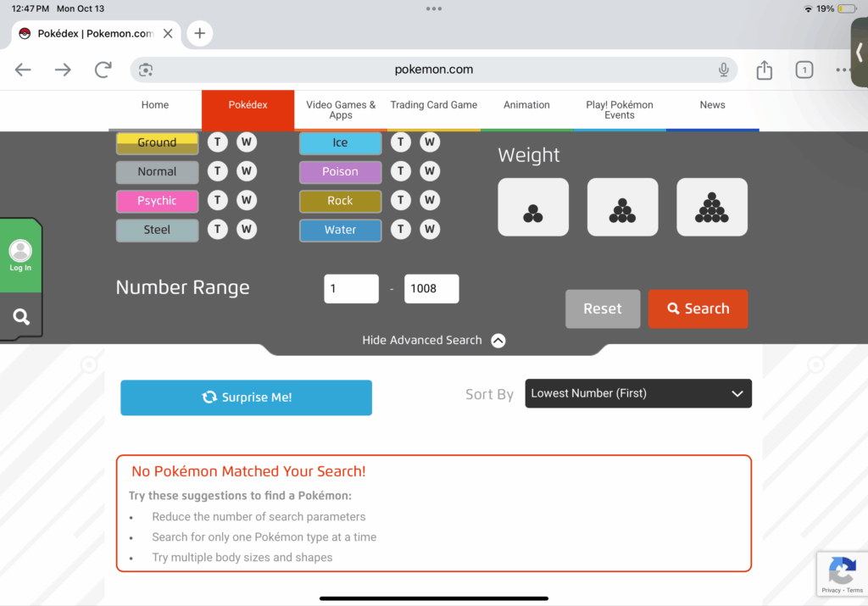Click the Poison type label

coord(341,171)
